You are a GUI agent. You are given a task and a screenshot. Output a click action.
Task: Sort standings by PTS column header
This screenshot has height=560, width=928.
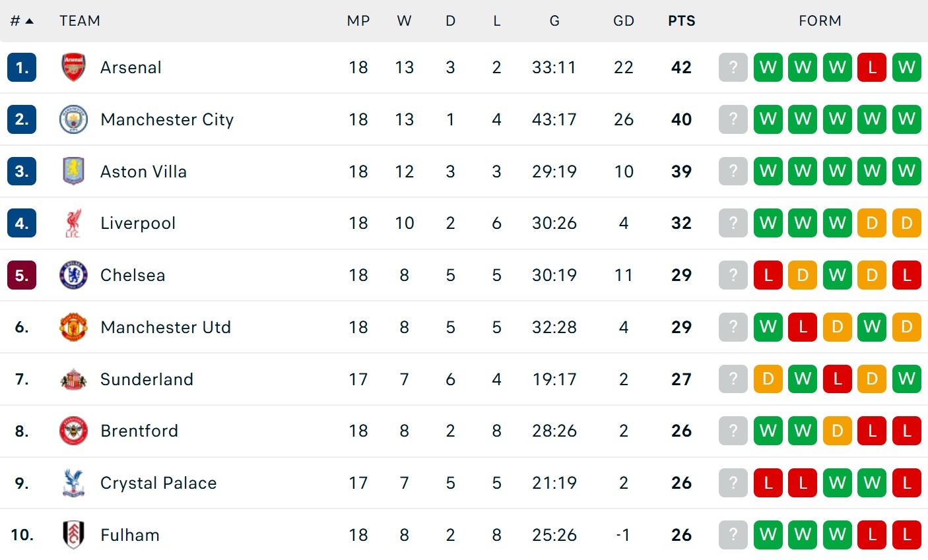[x=681, y=21]
